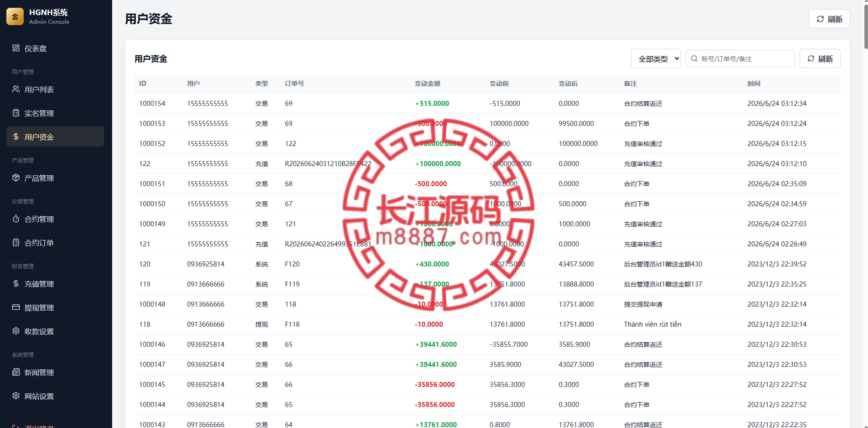This screenshot has height=428, width=868.
Task: Click the 时间 column header
Action: click(754, 84)
